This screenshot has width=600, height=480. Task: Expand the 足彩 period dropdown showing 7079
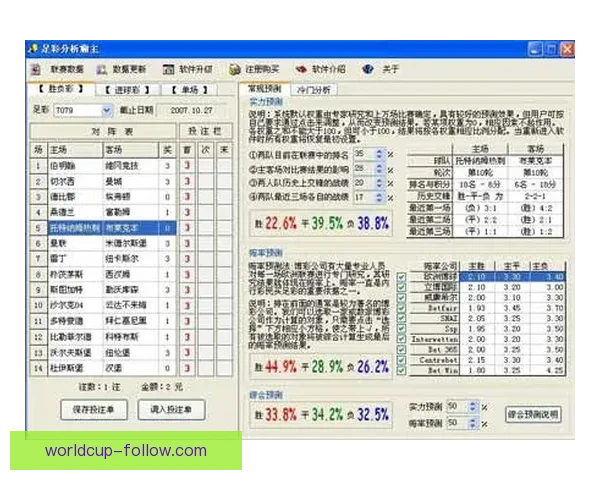(107, 111)
